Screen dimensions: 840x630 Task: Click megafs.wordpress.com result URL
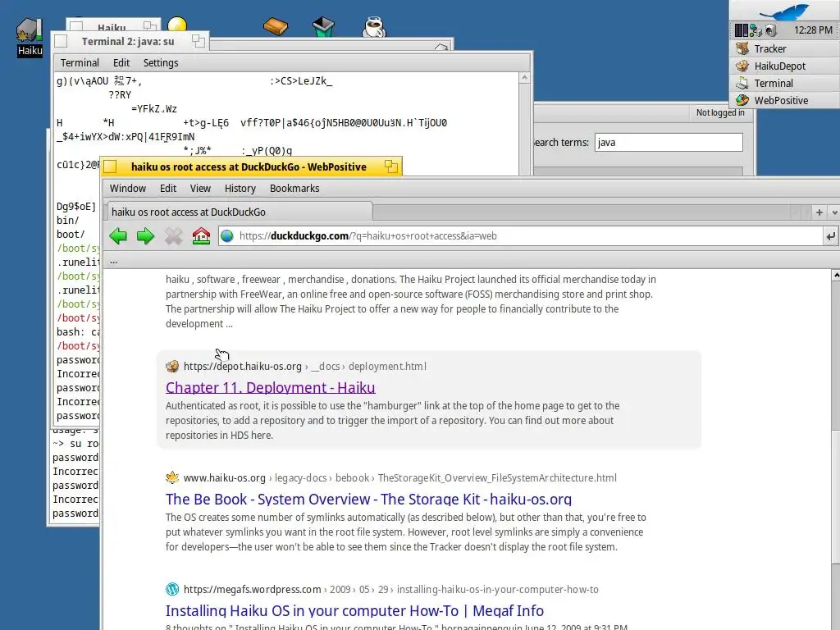(x=253, y=589)
